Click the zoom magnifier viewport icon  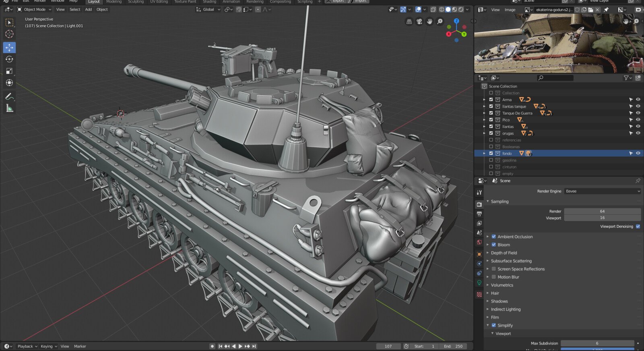440,22
